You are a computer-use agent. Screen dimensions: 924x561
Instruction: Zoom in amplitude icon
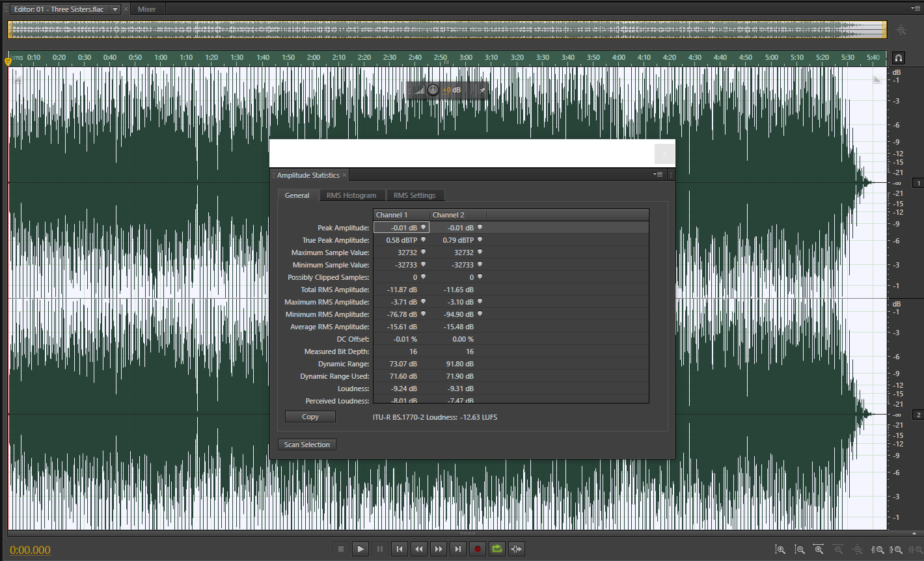[x=780, y=550]
